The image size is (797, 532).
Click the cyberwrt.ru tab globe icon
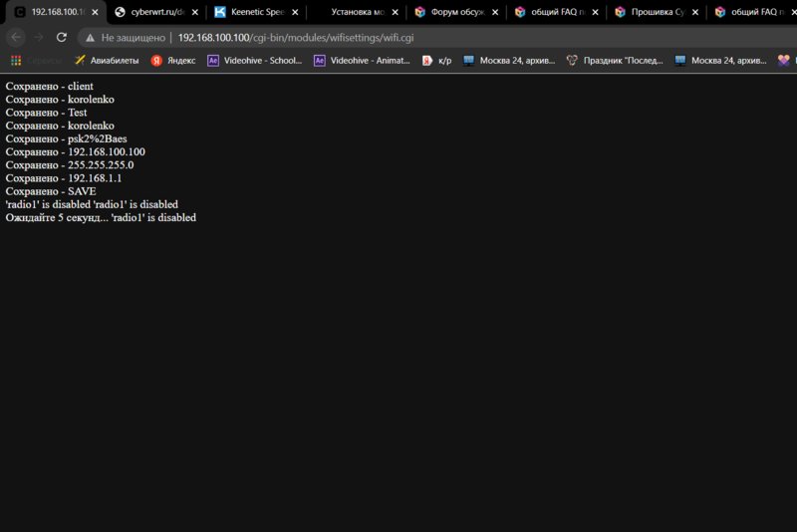pos(120,12)
